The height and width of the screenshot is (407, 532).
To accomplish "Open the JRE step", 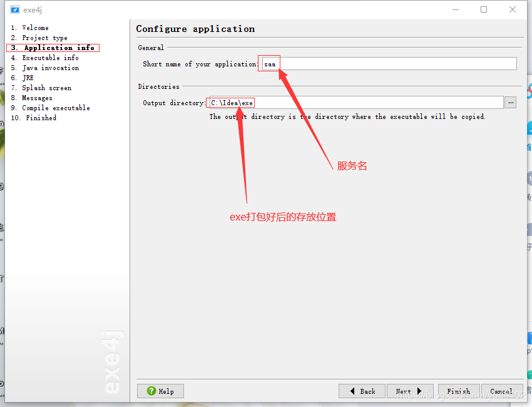I will 22,78.
